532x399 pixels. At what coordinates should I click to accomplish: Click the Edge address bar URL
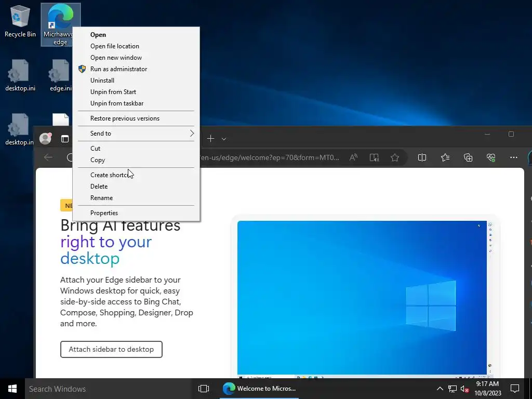tap(270, 157)
